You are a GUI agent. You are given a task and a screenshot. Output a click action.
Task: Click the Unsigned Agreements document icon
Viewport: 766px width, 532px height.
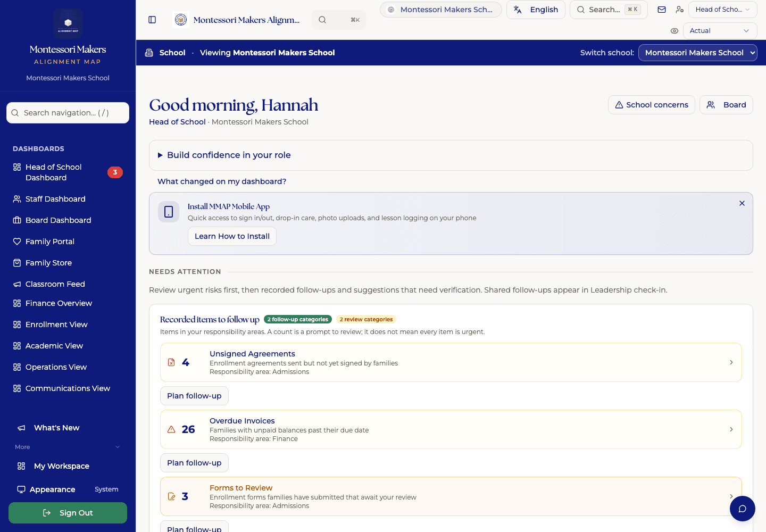(x=171, y=362)
